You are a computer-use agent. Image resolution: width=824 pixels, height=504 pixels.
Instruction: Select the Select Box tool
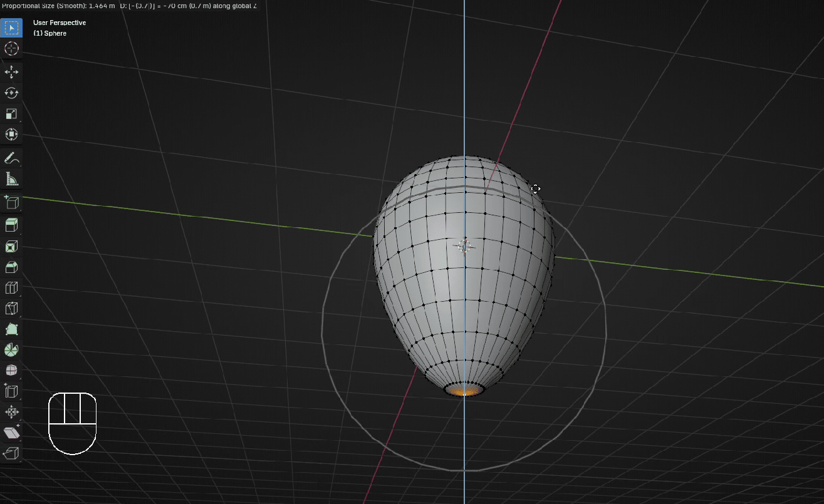tap(11, 28)
